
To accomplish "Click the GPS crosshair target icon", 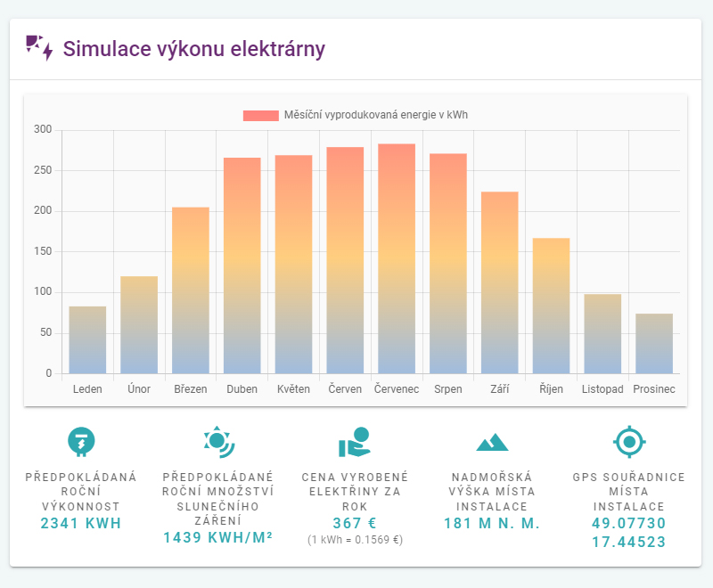I will coord(629,440).
